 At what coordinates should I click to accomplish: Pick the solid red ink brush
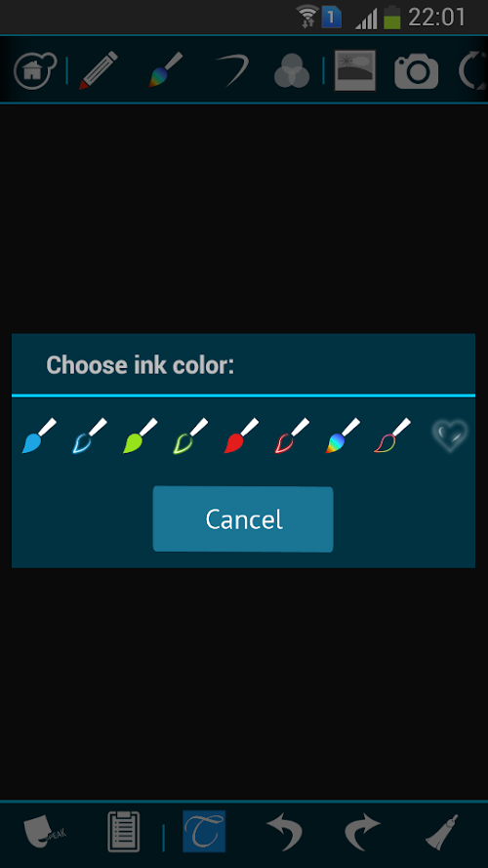point(241,436)
